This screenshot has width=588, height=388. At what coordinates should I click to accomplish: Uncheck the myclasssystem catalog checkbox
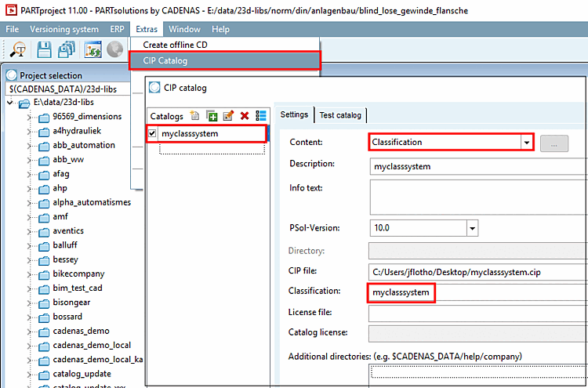pyautogui.click(x=152, y=133)
